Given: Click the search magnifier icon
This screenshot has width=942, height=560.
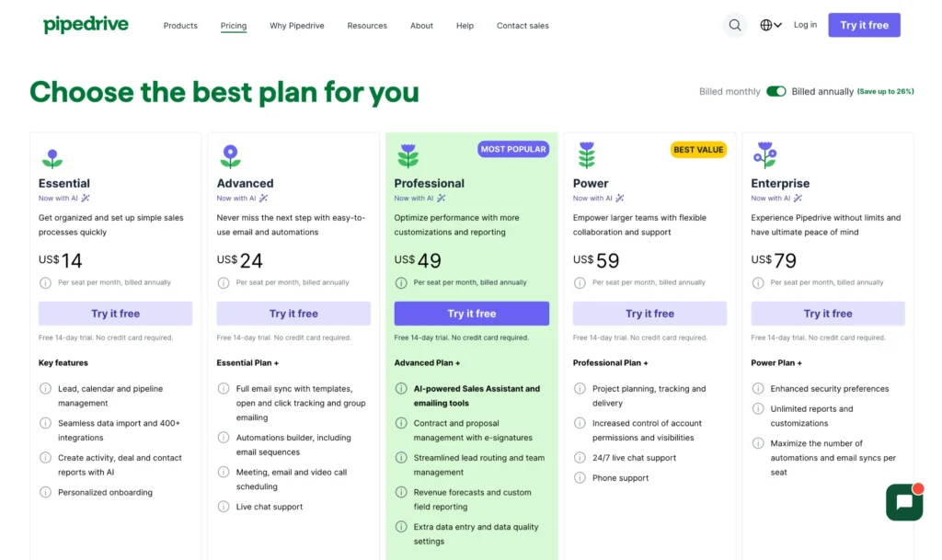Looking at the screenshot, I should tap(734, 25).
